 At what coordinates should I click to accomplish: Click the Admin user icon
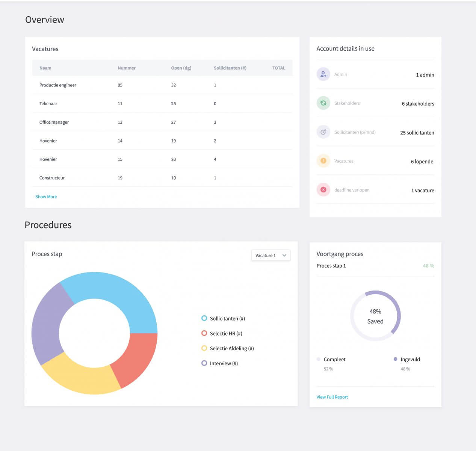323,74
